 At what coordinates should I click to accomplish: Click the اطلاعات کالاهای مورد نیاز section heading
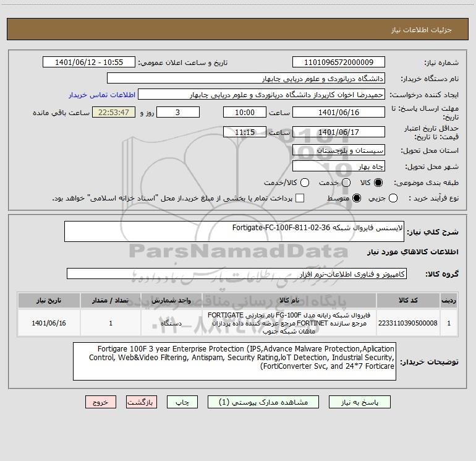[x=412, y=252]
